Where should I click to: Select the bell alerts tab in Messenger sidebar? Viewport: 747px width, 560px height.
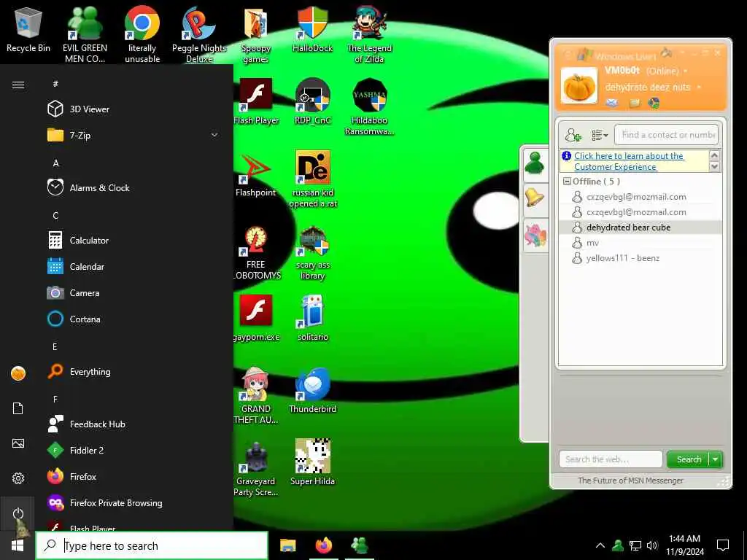(535, 197)
